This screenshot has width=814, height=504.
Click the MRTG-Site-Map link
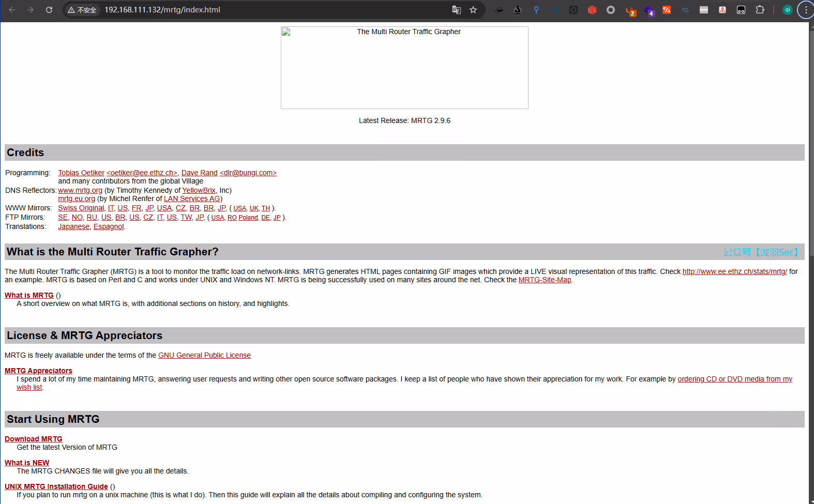545,280
